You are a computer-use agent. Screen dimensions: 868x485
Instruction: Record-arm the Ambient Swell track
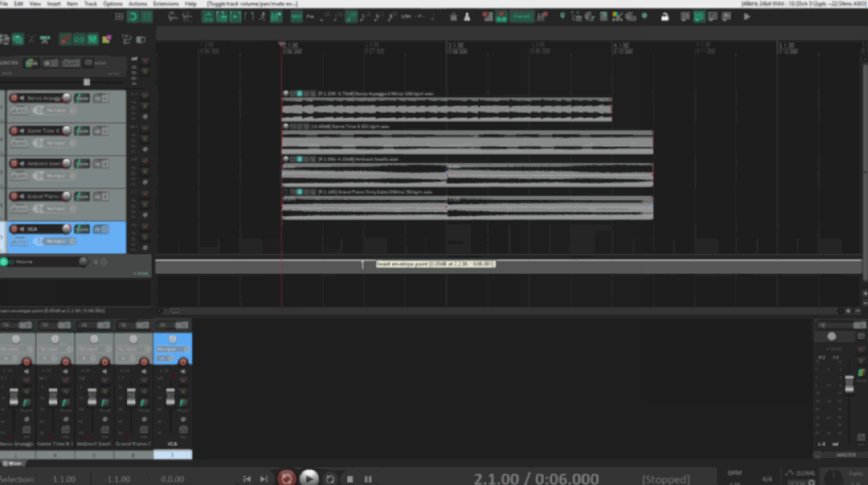13,164
